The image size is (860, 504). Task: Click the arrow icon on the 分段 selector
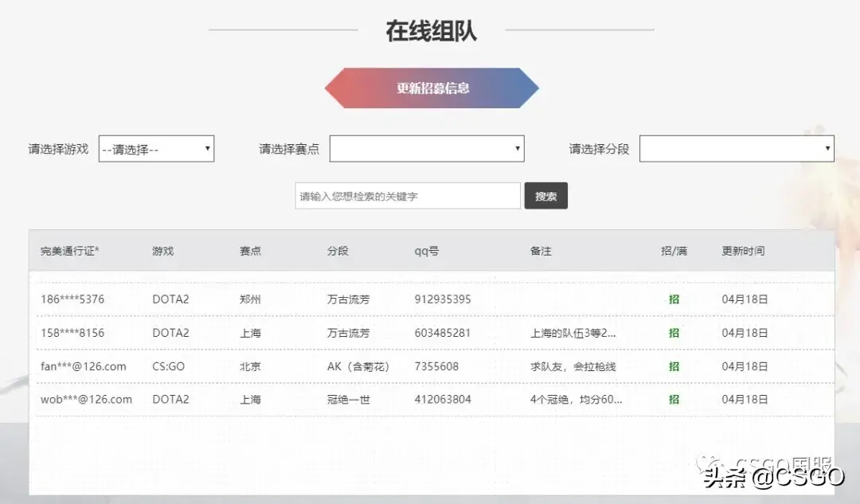coord(827,148)
